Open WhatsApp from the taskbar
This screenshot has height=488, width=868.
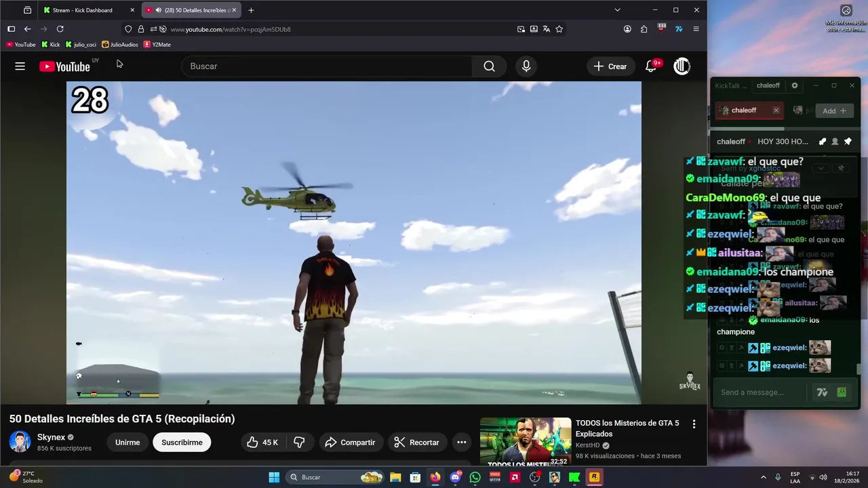click(475, 477)
